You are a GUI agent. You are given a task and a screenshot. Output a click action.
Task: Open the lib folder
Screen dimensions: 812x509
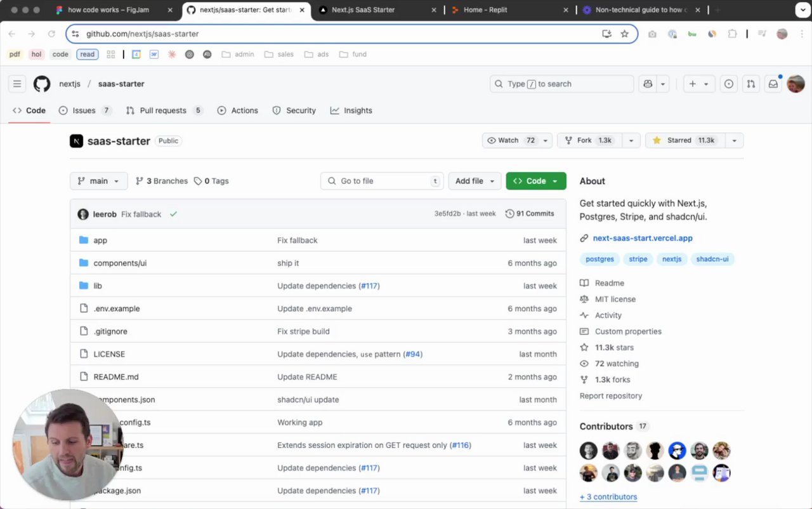[98, 286]
